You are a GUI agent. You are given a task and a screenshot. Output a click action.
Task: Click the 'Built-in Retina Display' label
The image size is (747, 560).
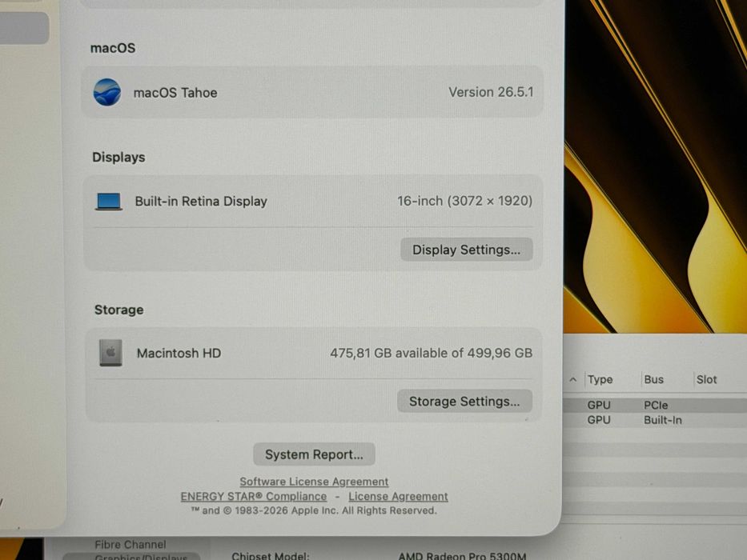click(201, 201)
